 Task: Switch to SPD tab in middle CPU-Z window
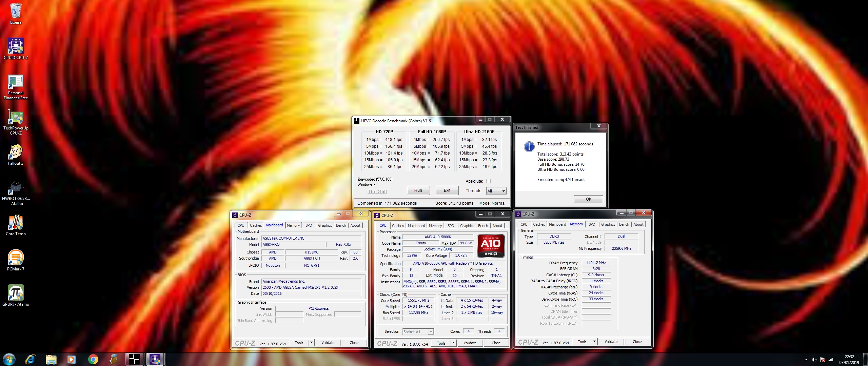point(451,226)
